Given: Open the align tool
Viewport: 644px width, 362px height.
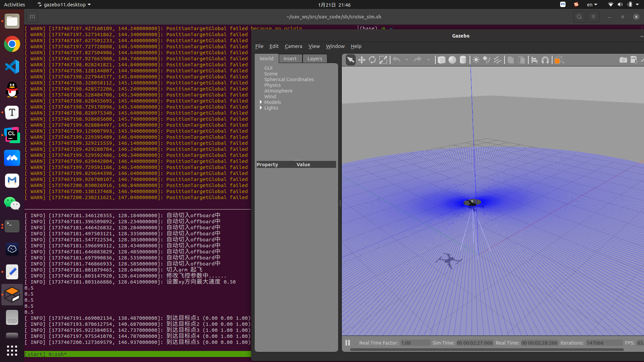Looking at the screenshot, I should pos(535,60).
